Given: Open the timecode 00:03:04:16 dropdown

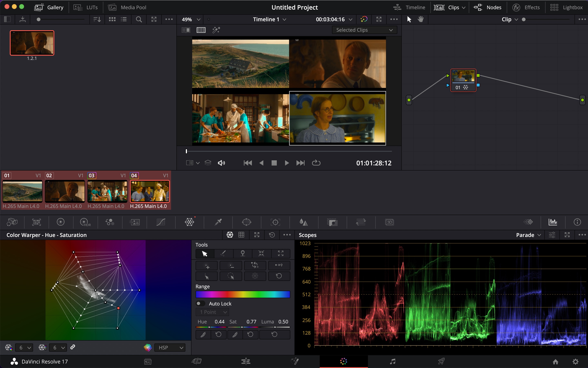Looking at the screenshot, I should point(334,19).
